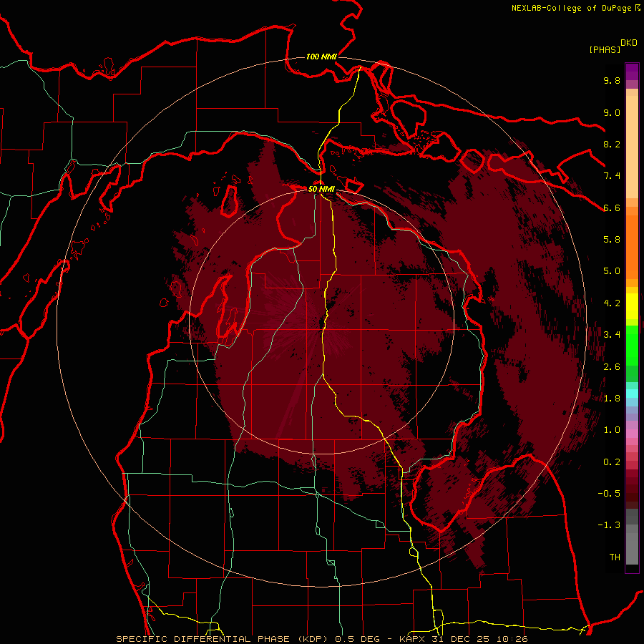The height and width of the screenshot is (644, 644).
Task: Click the 5.8 scale value
Action: [x=612, y=240]
